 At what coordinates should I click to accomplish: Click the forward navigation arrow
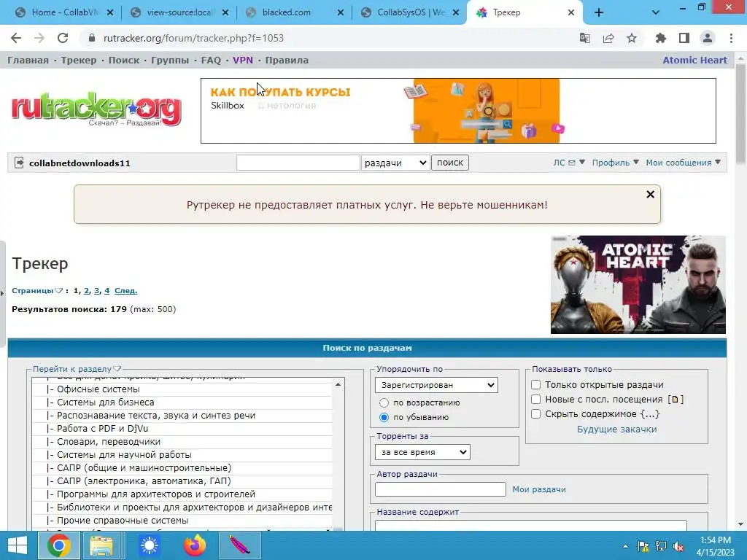click(x=39, y=38)
